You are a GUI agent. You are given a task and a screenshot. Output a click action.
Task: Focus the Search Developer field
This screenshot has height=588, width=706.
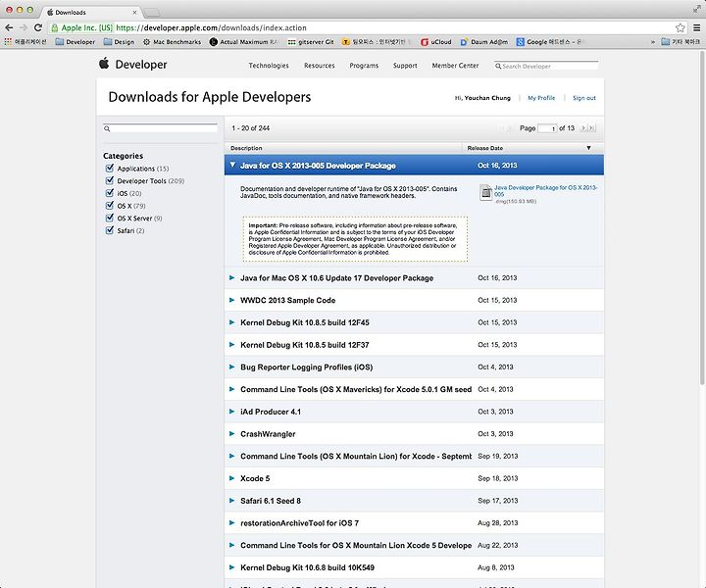[546, 66]
